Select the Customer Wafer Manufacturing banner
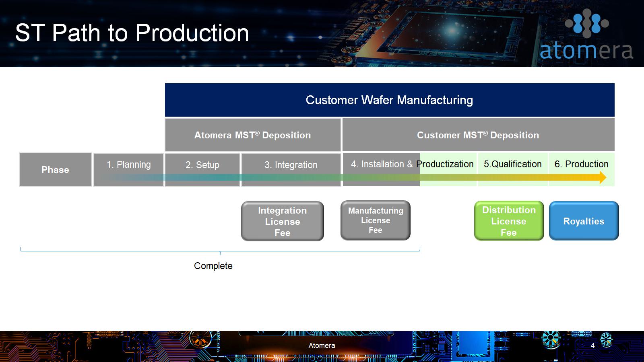Image resolution: width=644 pixels, height=362 pixels. 389,100
